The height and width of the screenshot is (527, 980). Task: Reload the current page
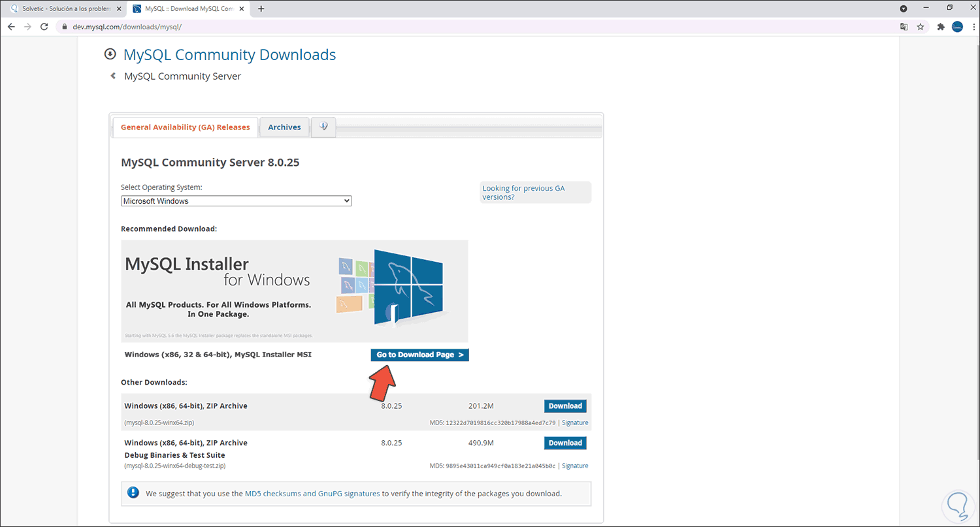tap(44, 27)
